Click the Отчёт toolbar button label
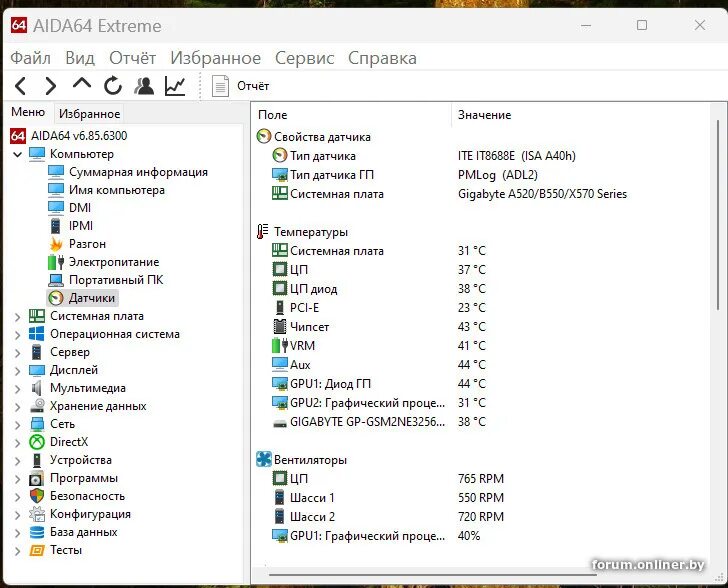728x588 pixels. [253, 86]
